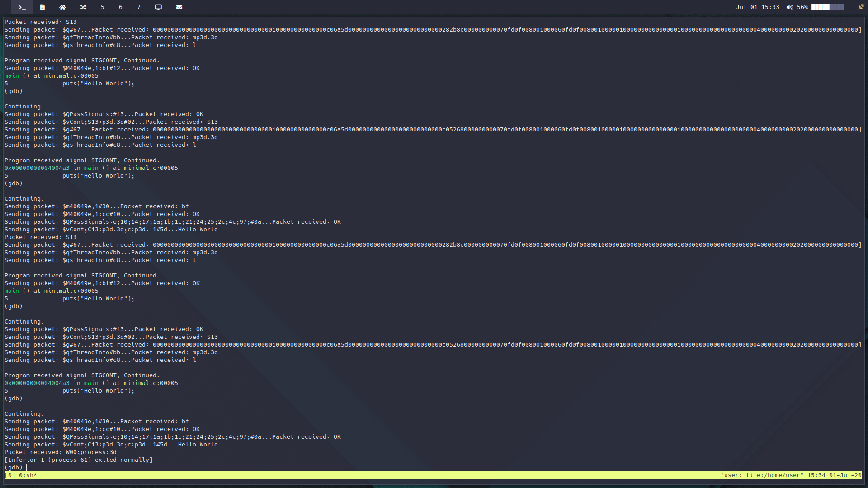Adjust the segmented volume level bar

point(827,7)
